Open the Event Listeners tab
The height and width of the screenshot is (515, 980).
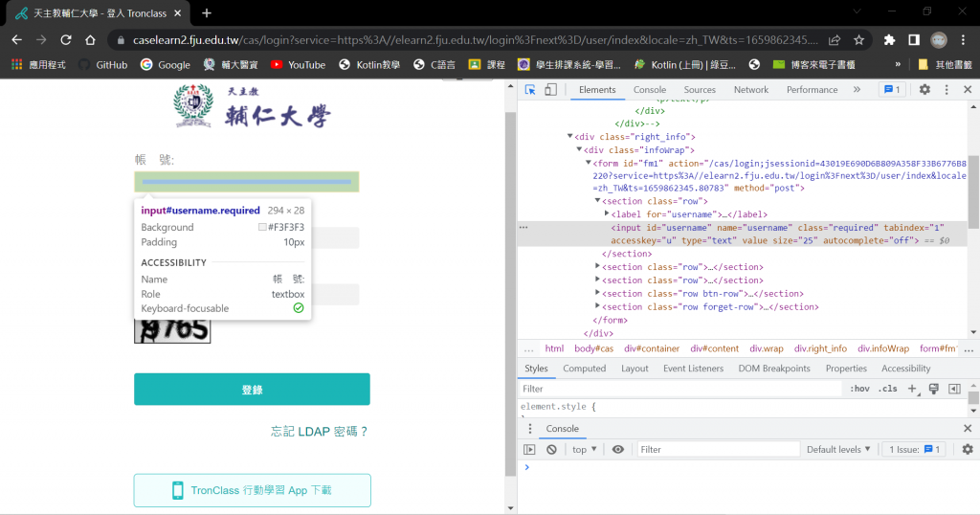pos(693,369)
